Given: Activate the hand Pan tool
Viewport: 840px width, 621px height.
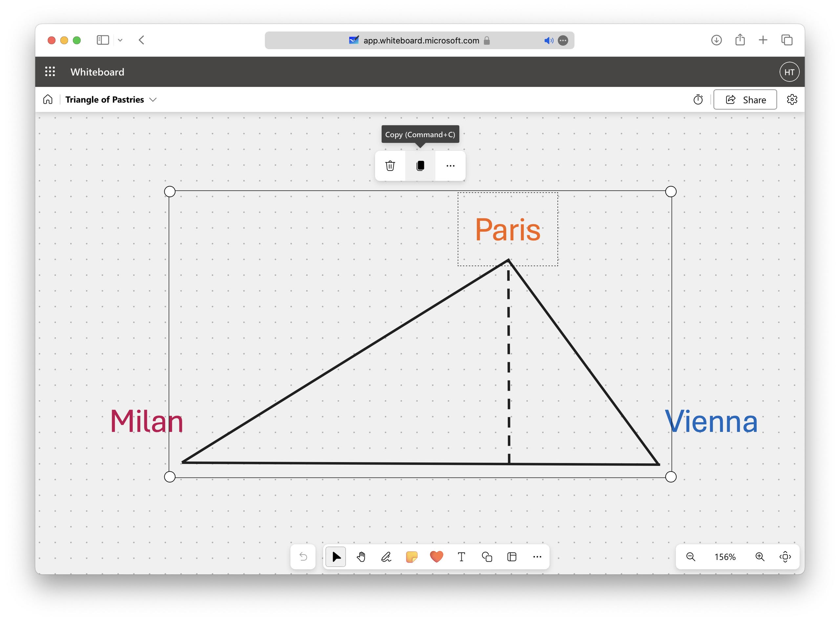Looking at the screenshot, I should point(361,557).
